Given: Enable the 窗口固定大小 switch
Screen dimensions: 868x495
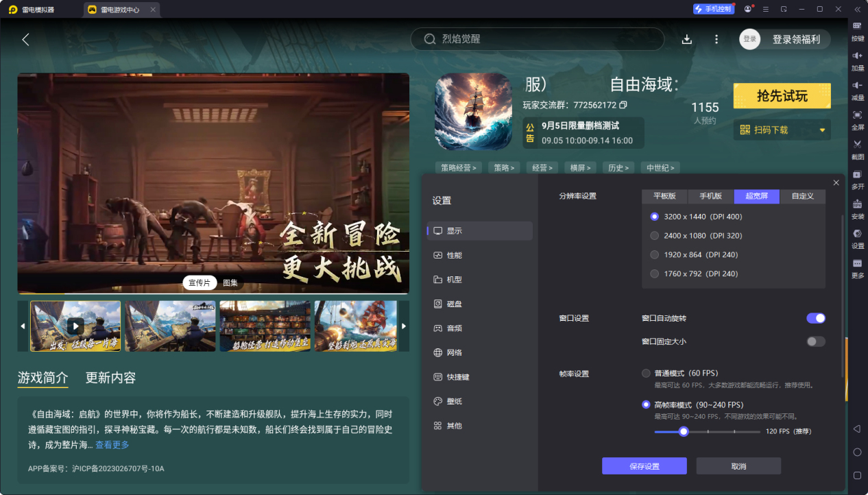Looking at the screenshot, I should point(816,341).
